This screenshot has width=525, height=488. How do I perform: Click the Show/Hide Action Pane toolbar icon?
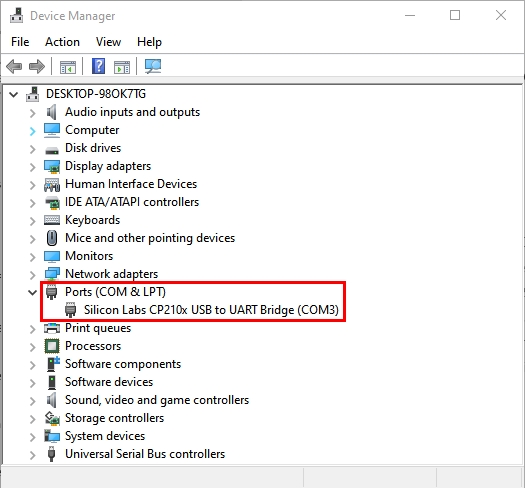[x=122, y=67]
